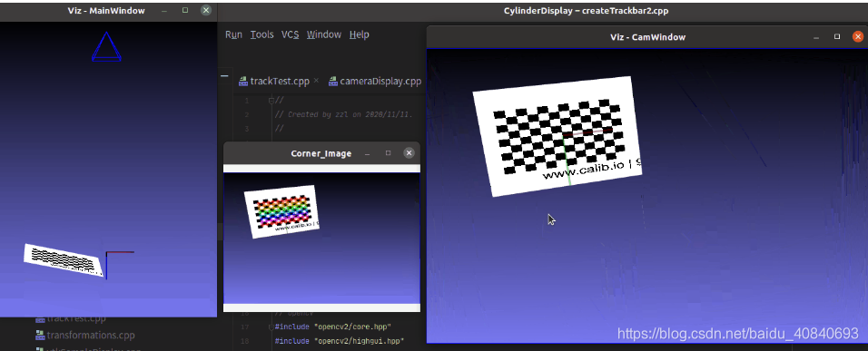
Task: Click the opencv2/core.hpp include line
Action: click(332, 327)
